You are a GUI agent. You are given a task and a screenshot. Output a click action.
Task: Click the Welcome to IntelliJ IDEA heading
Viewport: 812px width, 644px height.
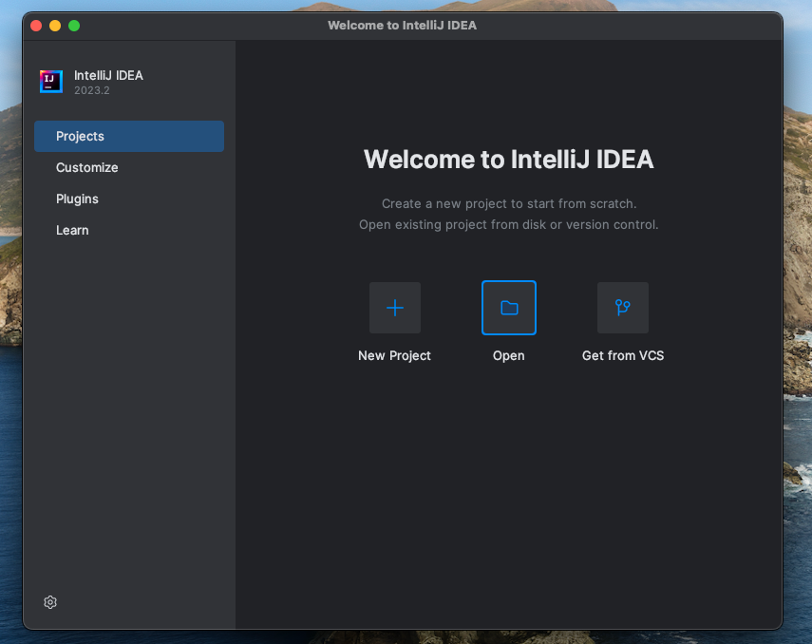508,159
